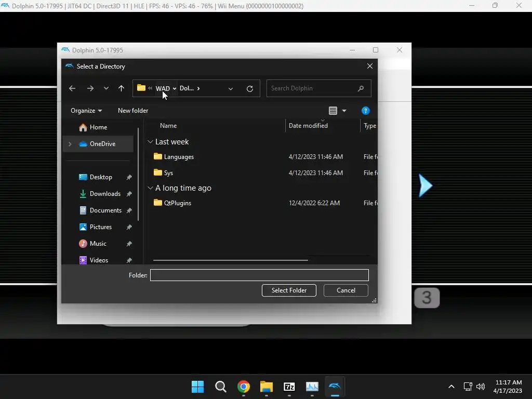Viewport: 532px width, 399px height.
Task: Open previous locations dropdown in address bar
Action: point(230,88)
